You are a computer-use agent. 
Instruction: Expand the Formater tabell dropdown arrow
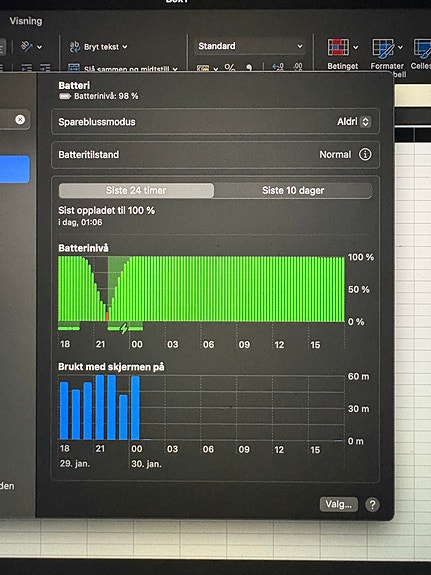coord(400,47)
